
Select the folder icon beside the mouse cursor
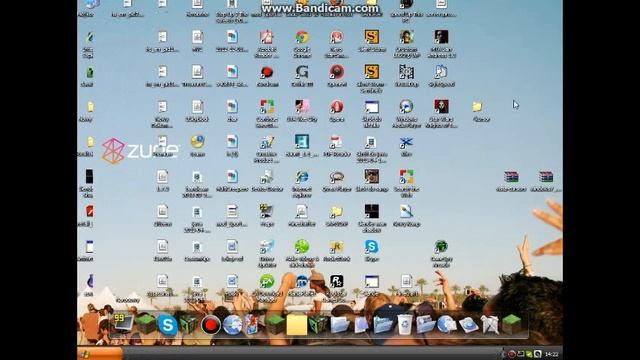tap(477, 107)
